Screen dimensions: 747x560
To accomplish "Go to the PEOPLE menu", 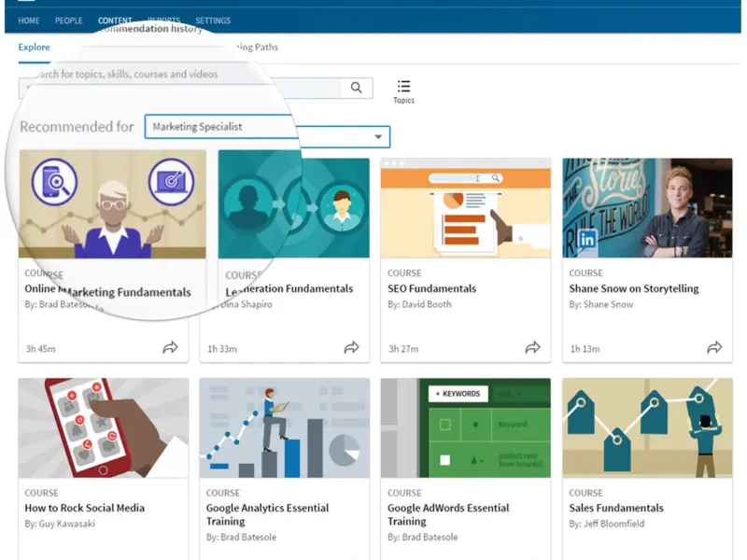I will 68,21.
